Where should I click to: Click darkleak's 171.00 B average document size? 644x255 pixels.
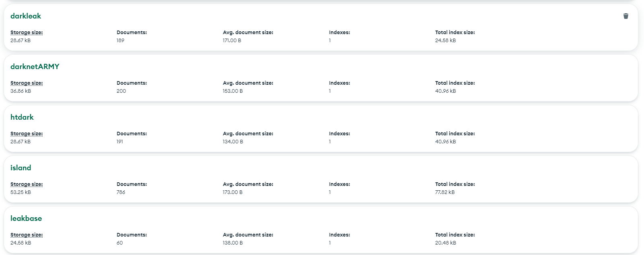point(232,41)
